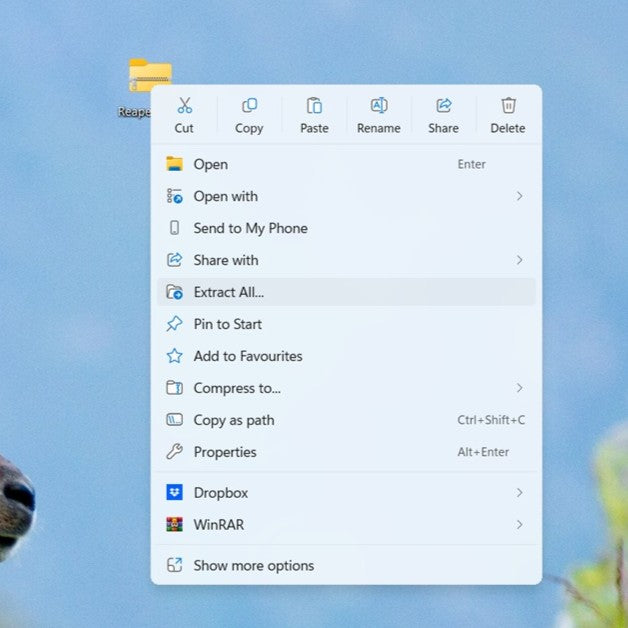Click the Delete trash icon
Image resolution: width=628 pixels, height=628 pixels.
508,105
